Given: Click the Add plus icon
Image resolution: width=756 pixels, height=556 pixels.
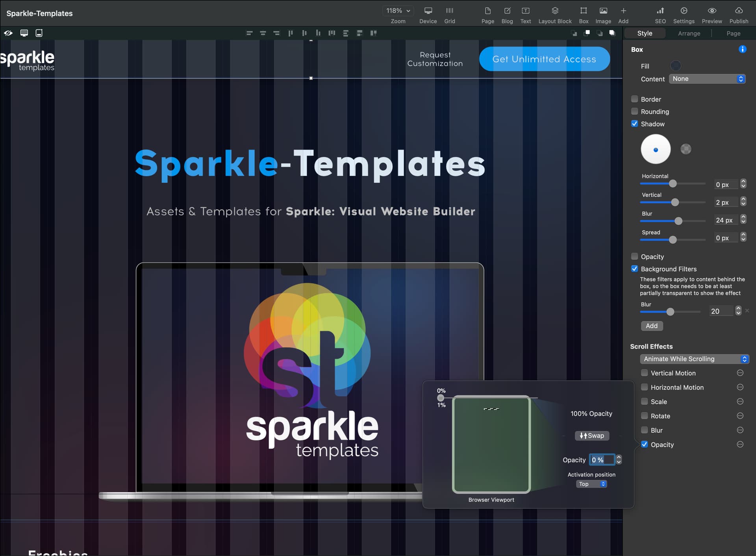Looking at the screenshot, I should [x=623, y=11].
